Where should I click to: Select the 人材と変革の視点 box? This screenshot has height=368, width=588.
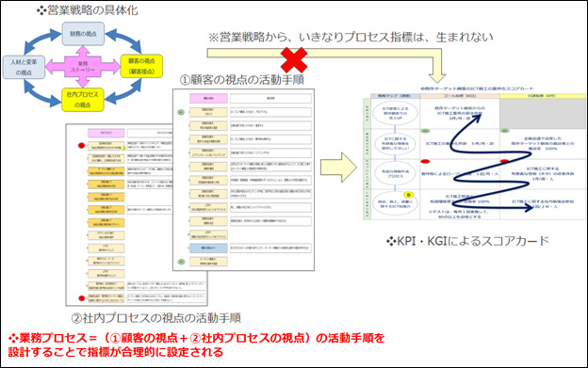pos(24,67)
